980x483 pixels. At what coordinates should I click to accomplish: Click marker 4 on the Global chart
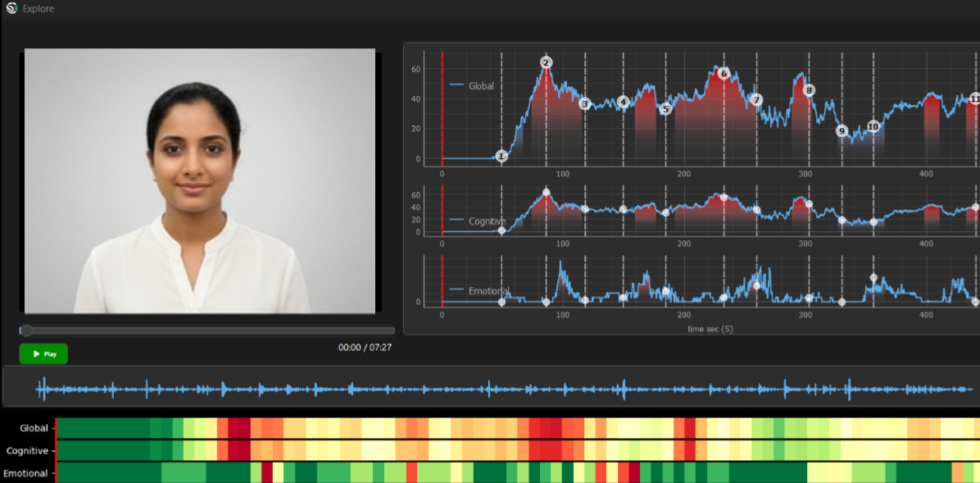623,102
